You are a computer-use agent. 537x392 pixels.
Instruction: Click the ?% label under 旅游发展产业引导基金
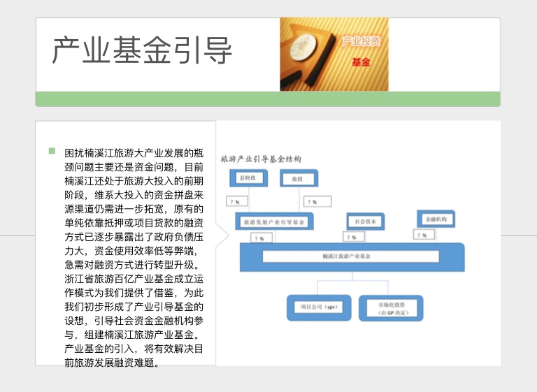coord(262,238)
